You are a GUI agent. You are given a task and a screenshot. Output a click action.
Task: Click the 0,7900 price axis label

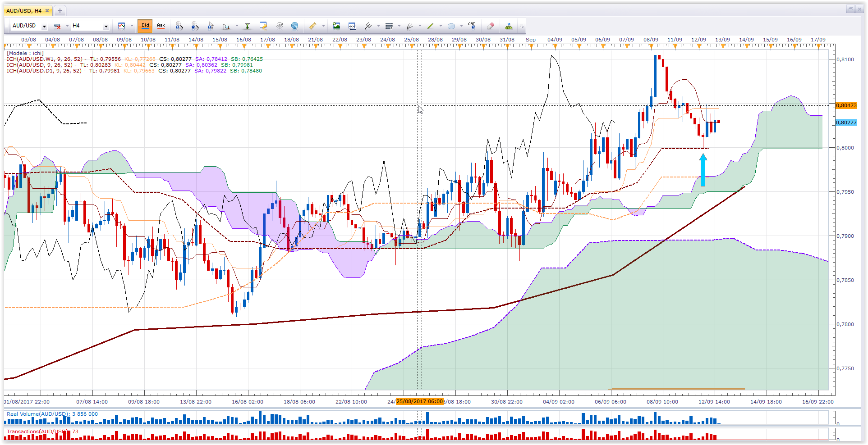tap(845, 236)
